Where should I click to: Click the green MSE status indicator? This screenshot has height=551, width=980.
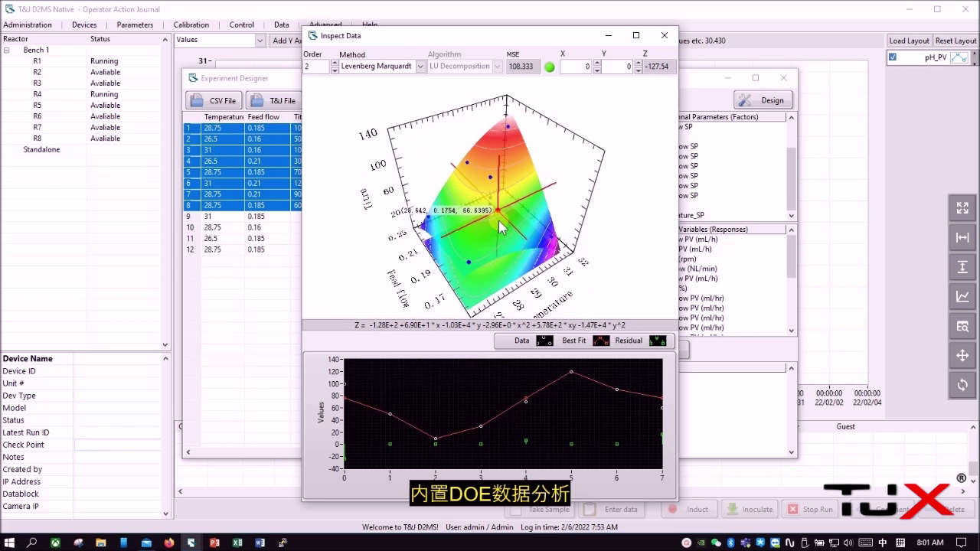click(549, 67)
